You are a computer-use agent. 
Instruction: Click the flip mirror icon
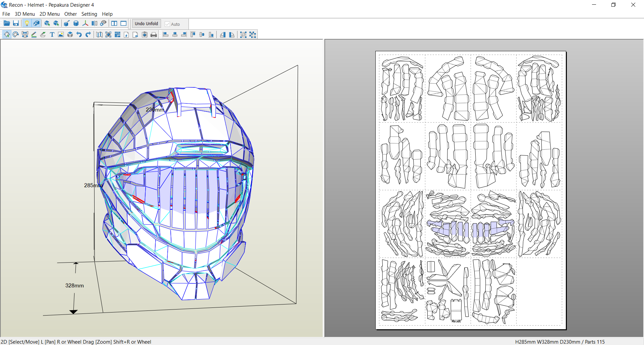pos(94,23)
